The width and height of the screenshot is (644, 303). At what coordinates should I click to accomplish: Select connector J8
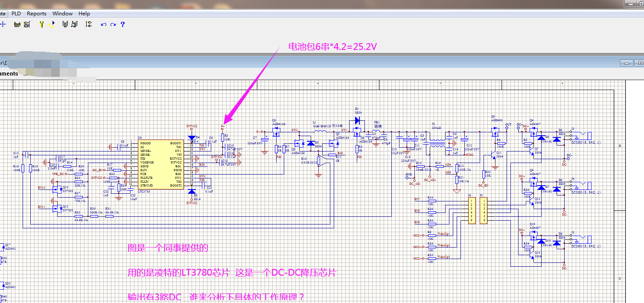472,210
